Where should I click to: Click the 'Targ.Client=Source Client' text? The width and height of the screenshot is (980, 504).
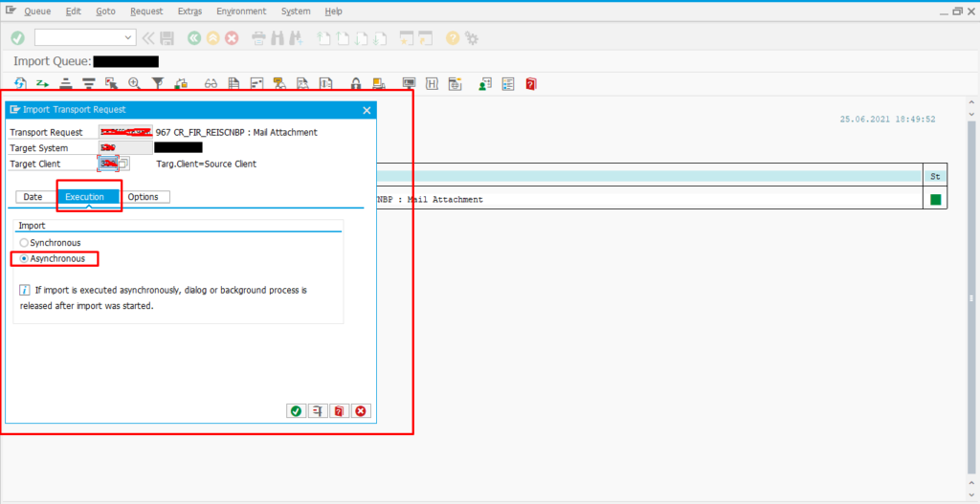[x=207, y=164]
